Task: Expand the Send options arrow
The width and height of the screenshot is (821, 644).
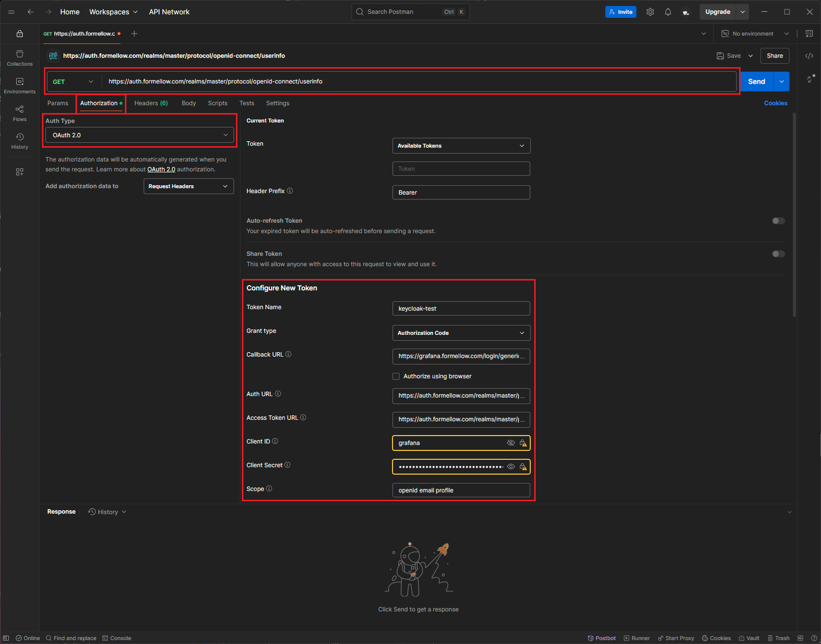Action: point(782,81)
